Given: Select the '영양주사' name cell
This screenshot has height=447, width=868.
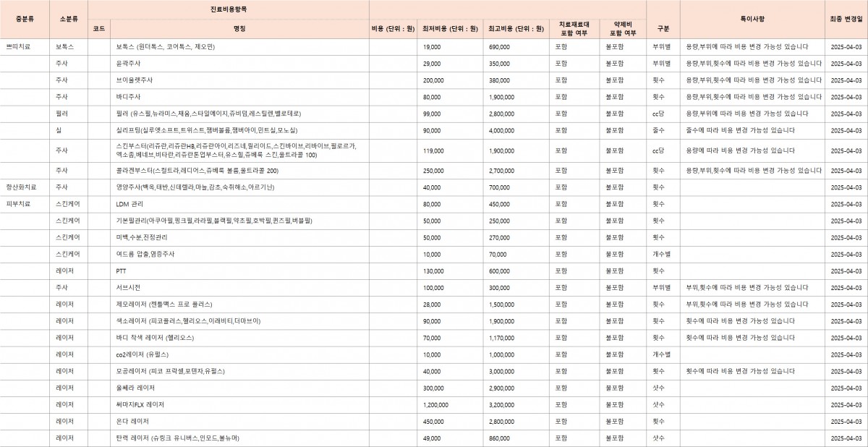Looking at the screenshot, I should coord(239,187).
